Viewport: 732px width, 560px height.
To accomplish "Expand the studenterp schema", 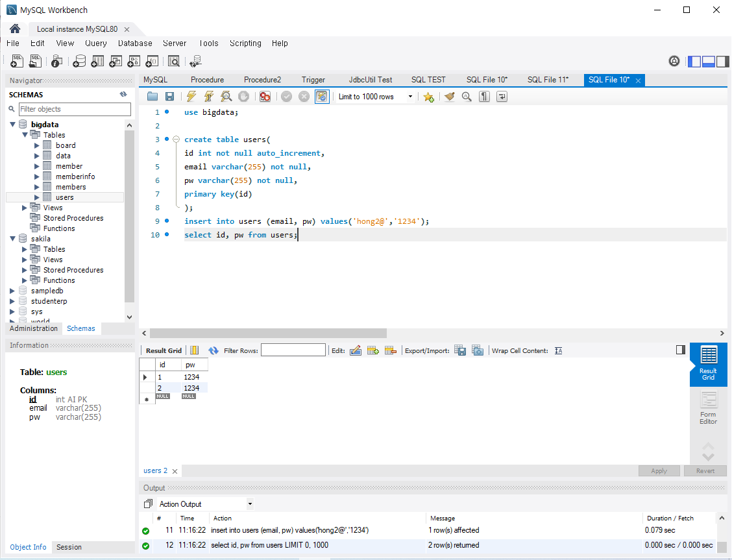I will 12,301.
